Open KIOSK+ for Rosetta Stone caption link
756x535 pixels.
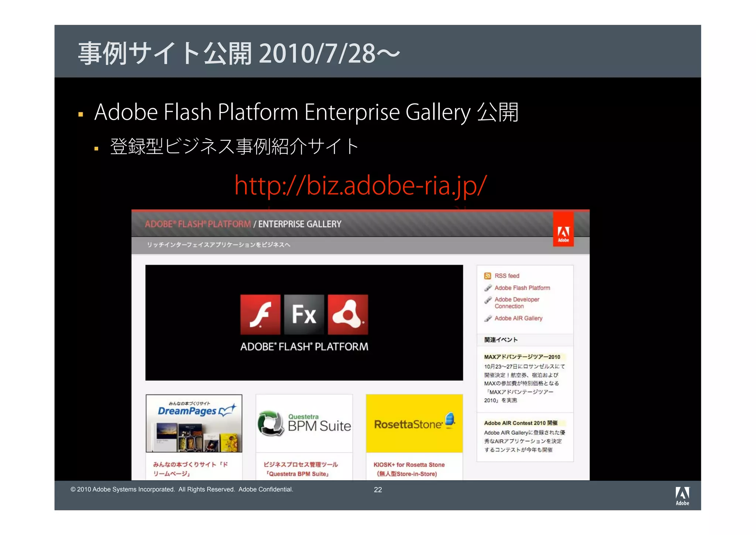coord(409,469)
